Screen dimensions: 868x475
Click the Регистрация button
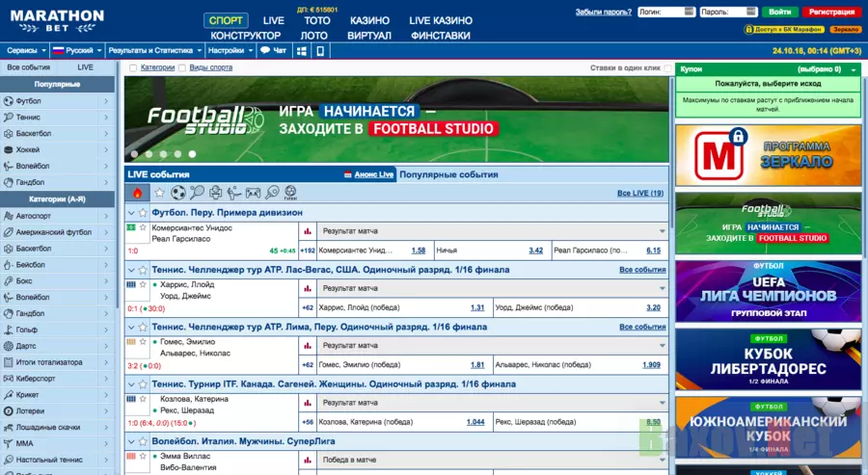pyautogui.click(x=831, y=12)
